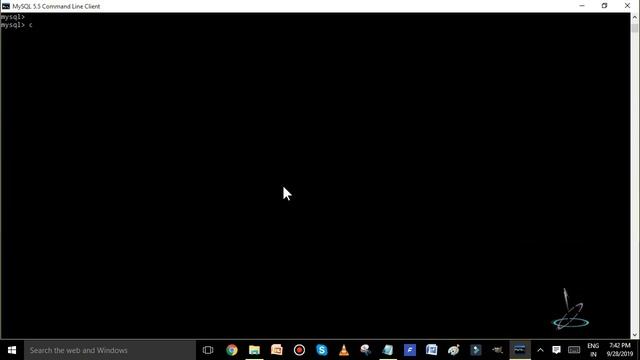Show hidden system tray icons
This screenshot has width=640, height=360.
click(540, 350)
